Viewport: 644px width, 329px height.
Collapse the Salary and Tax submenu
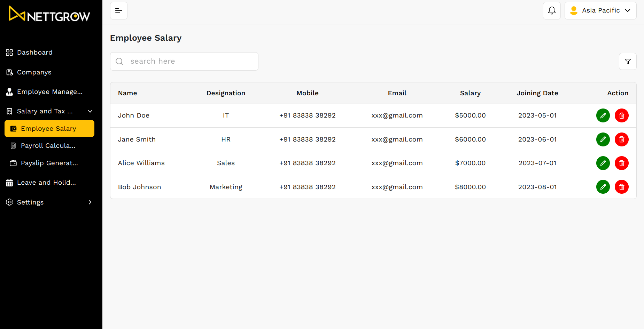tap(90, 111)
